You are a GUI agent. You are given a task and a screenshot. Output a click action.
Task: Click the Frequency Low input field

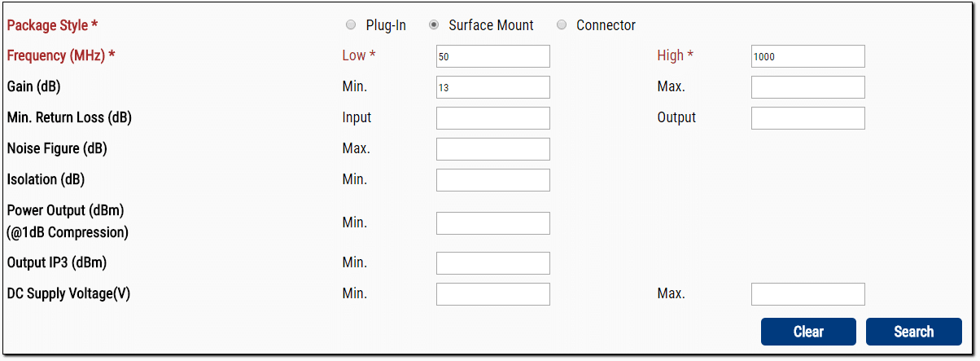pyautogui.click(x=493, y=56)
